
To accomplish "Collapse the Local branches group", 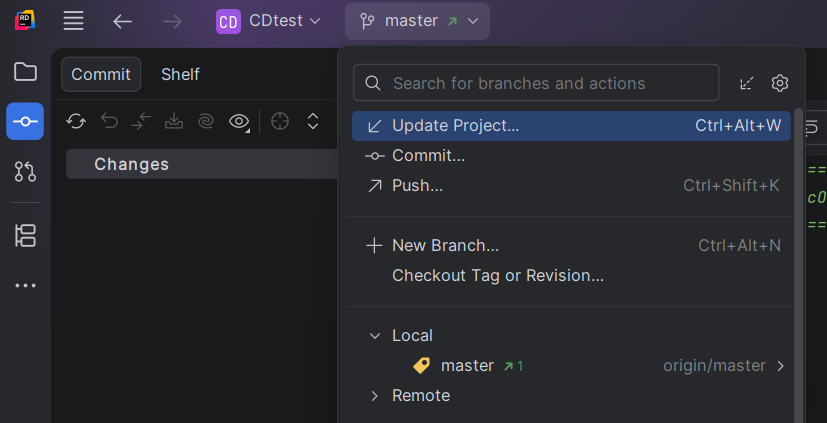I will 374,335.
